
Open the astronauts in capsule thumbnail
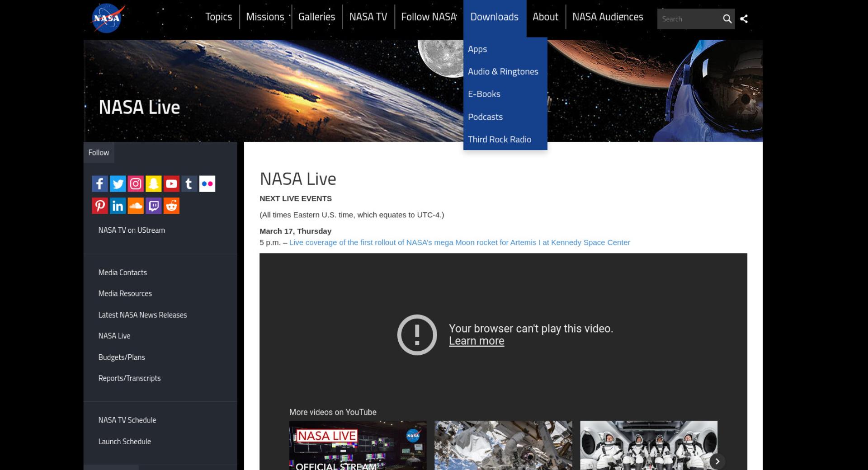pos(649,446)
